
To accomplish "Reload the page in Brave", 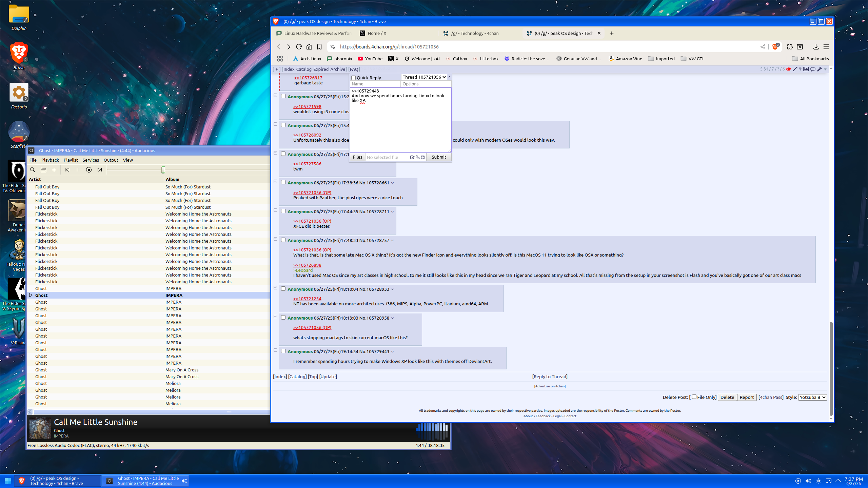I will point(299,47).
